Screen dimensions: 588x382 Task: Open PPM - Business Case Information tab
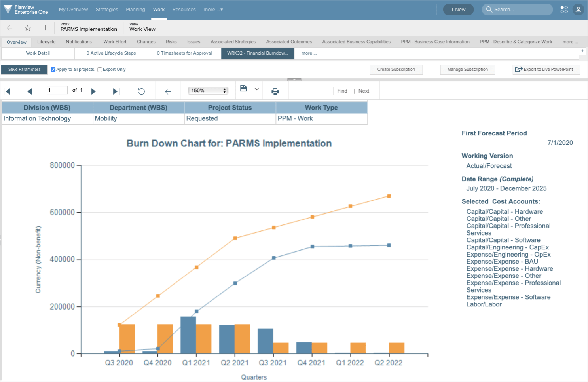pyautogui.click(x=435, y=42)
